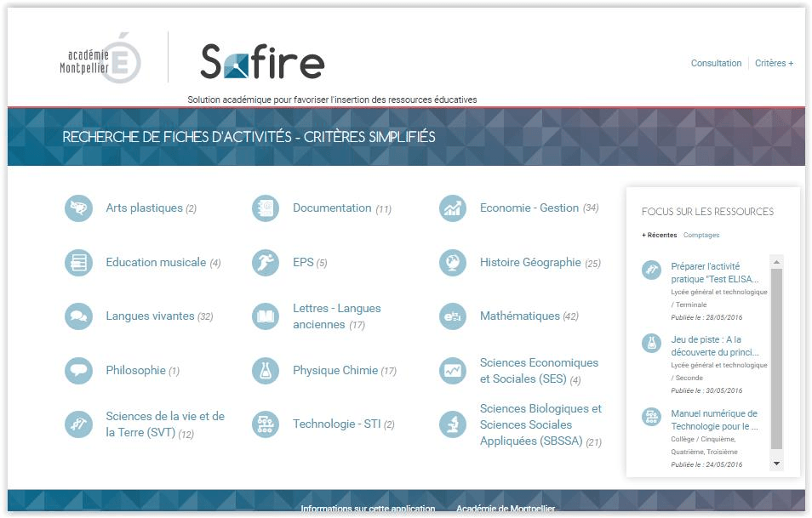Click the académie Montpellier logo
Screen dimensions: 812x518
(x=100, y=59)
